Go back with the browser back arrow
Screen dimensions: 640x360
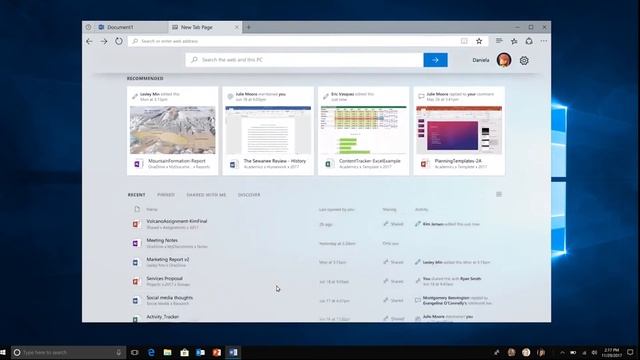[89, 41]
